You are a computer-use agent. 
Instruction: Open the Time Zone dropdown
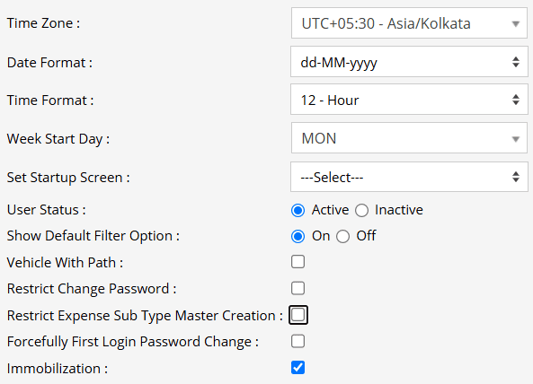point(409,23)
